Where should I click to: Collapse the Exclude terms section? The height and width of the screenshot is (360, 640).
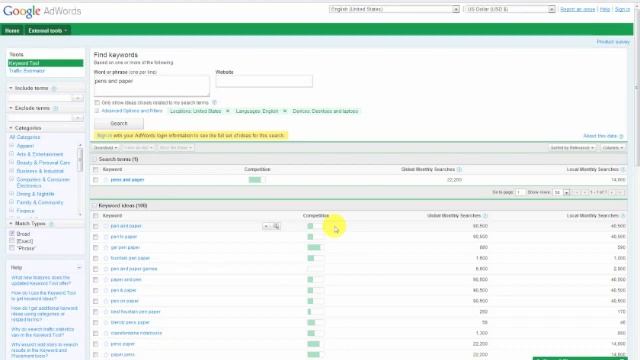click(x=11, y=108)
